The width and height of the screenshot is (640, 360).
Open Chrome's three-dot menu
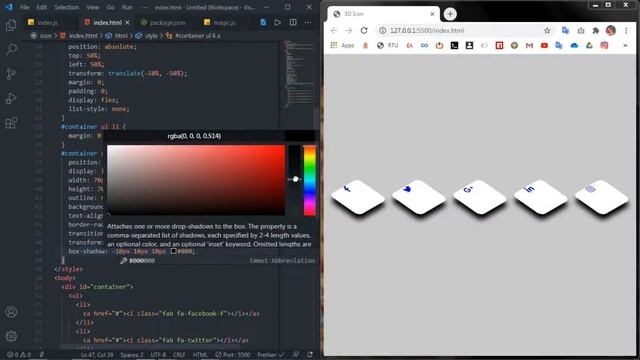[x=626, y=31]
